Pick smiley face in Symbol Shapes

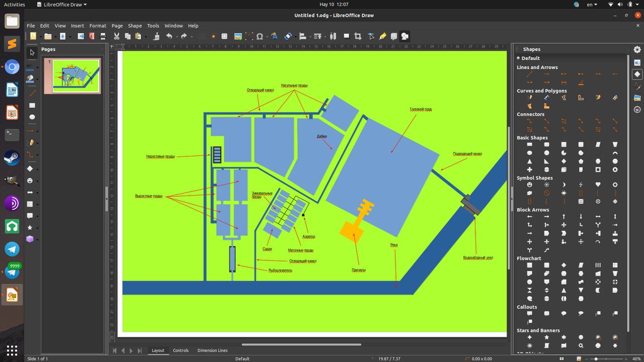[529, 185]
